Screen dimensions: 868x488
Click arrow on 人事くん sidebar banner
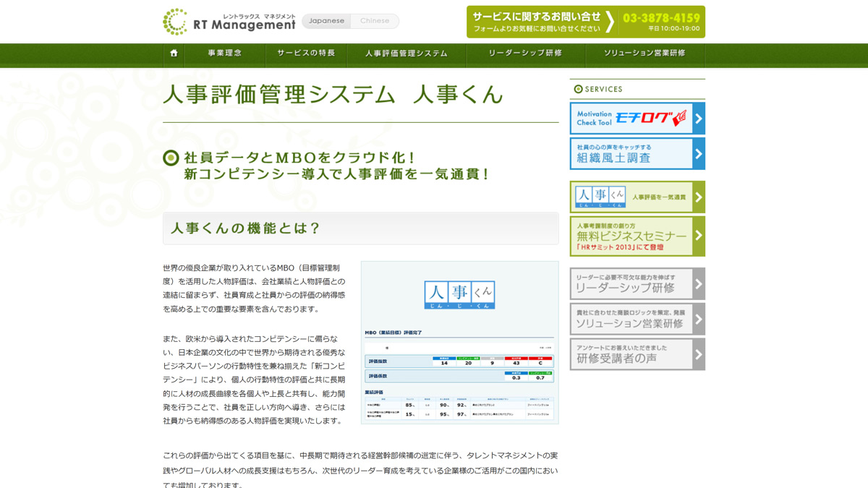(698, 197)
